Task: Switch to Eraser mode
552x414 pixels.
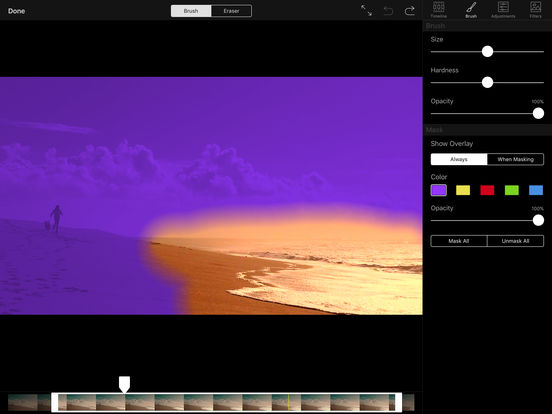Action: pos(231,11)
